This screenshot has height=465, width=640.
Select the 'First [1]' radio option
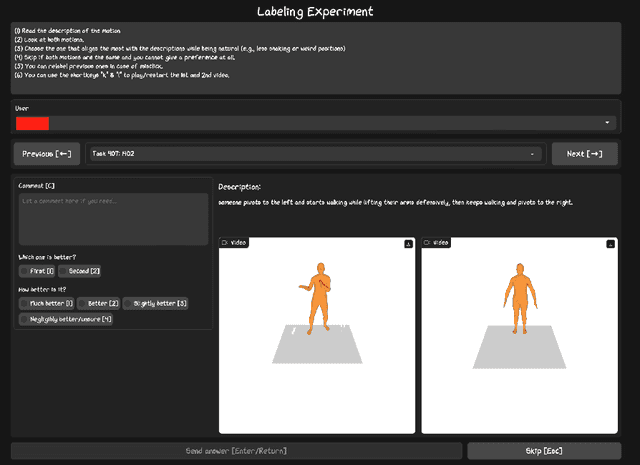tap(24, 271)
